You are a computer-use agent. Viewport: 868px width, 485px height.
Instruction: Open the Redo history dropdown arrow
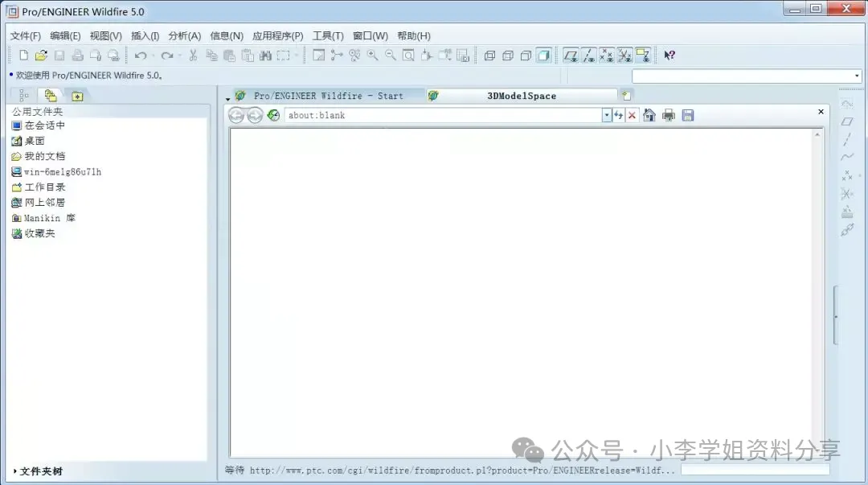tap(180, 55)
